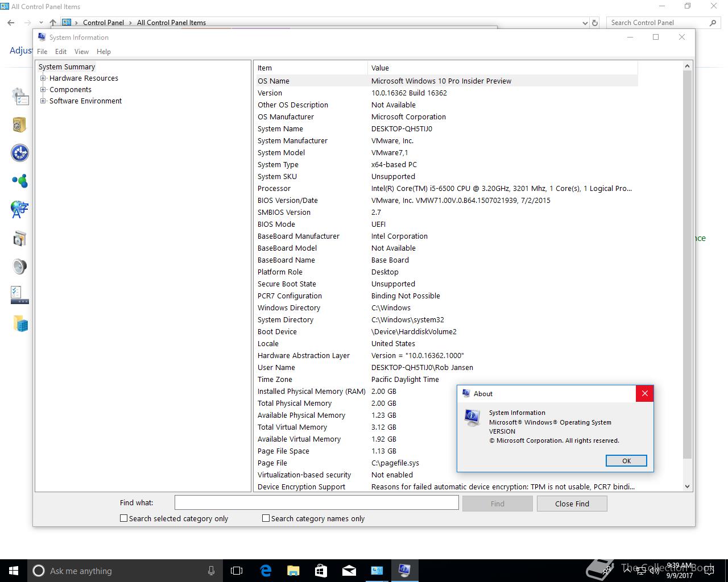Go up one level in Control Panel

(52, 23)
